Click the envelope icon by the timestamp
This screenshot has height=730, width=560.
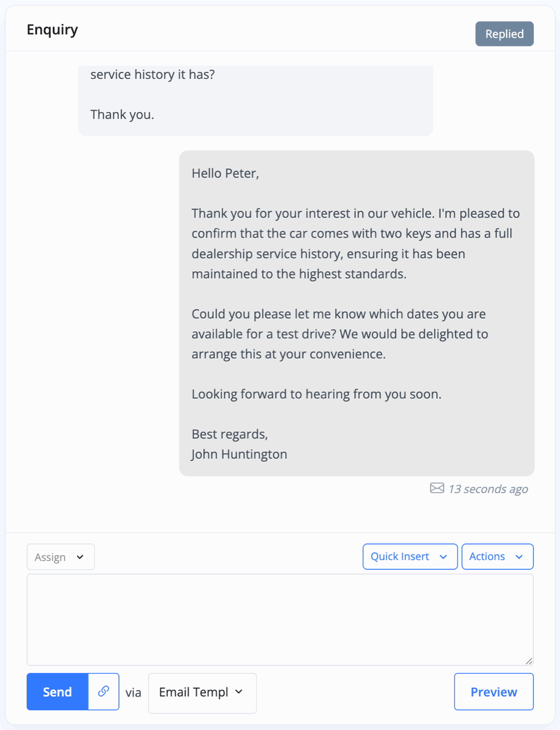click(437, 488)
